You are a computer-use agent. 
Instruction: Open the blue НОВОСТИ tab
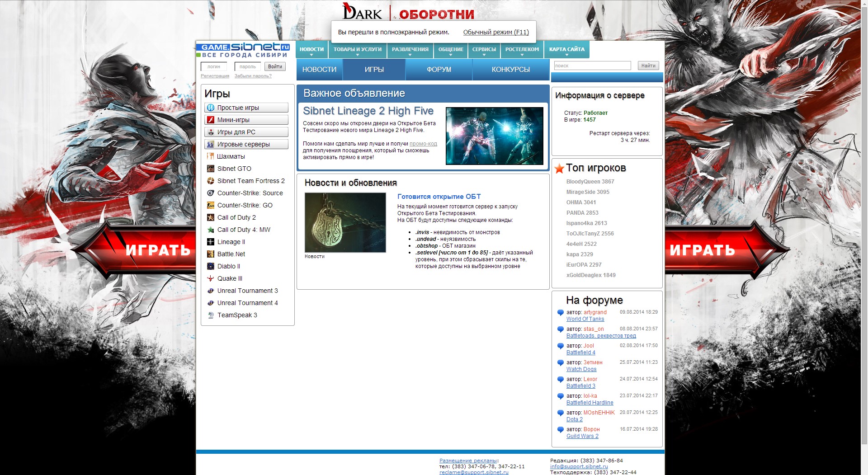(x=319, y=70)
